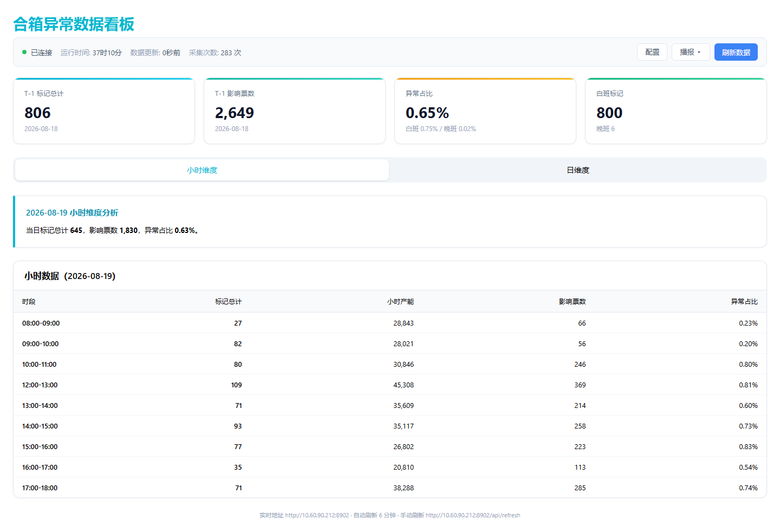Select the 17:00-18:00 table row
The height and width of the screenshot is (532, 780).
point(390,488)
